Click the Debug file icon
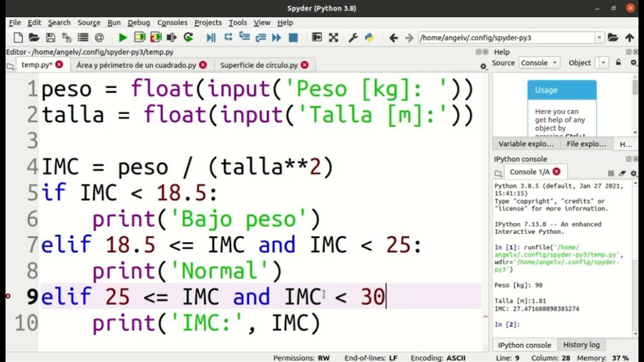Viewport: 644px width, 362px height. pos(211,38)
